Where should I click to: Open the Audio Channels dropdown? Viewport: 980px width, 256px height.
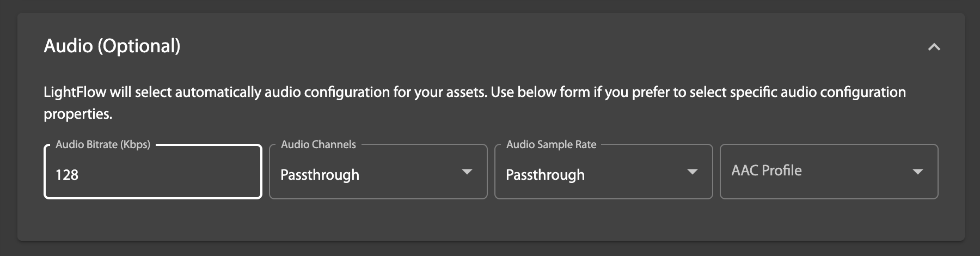tap(378, 172)
